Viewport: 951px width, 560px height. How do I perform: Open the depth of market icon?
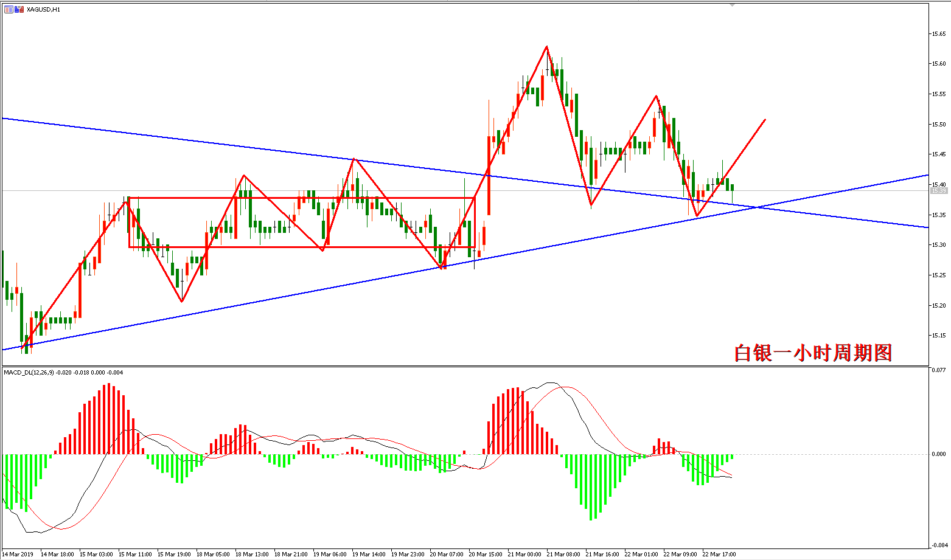click(19, 10)
